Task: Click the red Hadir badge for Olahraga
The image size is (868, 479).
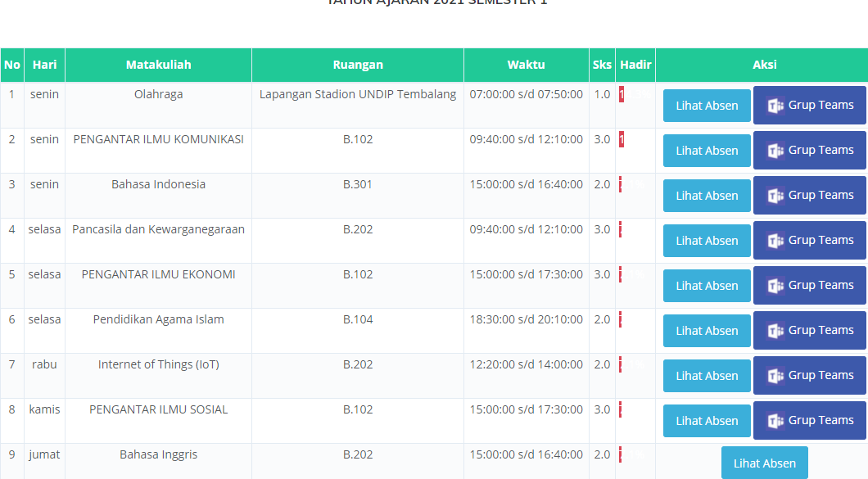Action: [622, 94]
